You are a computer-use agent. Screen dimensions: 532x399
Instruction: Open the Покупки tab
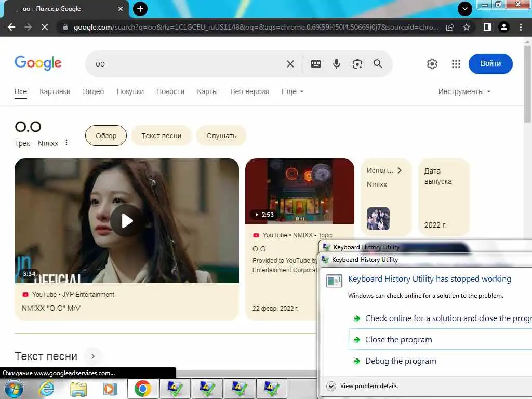(x=130, y=91)
